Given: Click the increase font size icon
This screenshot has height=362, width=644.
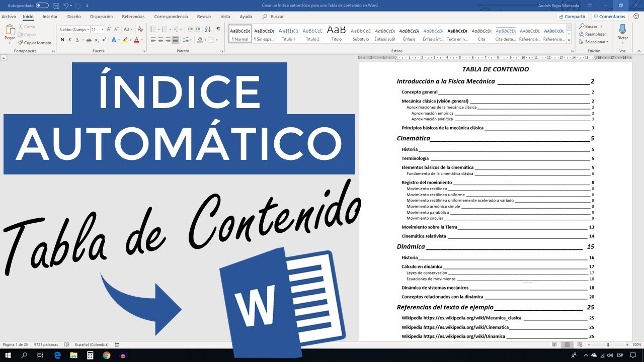Looking at the screenshot, I should coord(109,29).
